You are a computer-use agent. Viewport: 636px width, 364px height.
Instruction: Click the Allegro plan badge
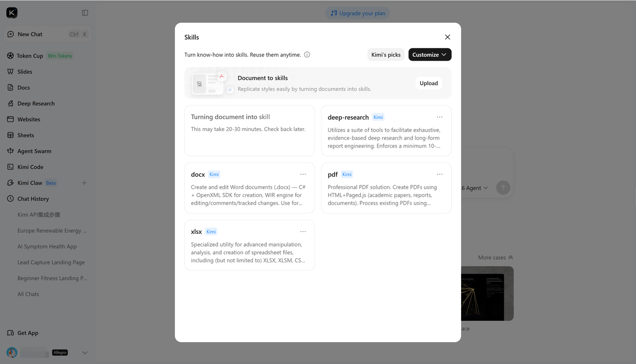point(60,353)
